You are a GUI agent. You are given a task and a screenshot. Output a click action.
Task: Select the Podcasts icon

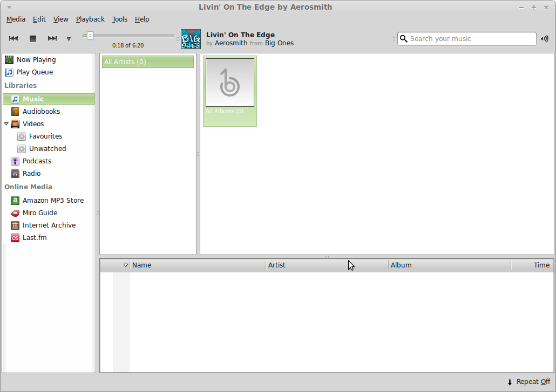[15, 161]
